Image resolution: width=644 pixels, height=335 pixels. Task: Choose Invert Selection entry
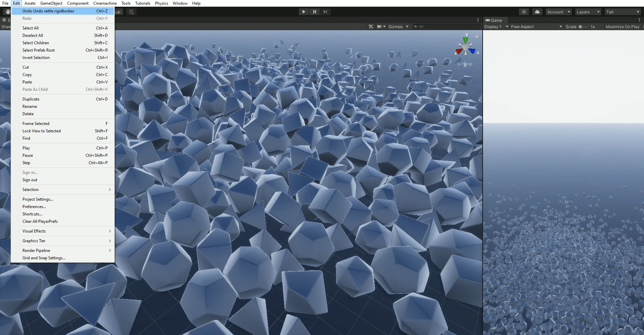point(63,58)
